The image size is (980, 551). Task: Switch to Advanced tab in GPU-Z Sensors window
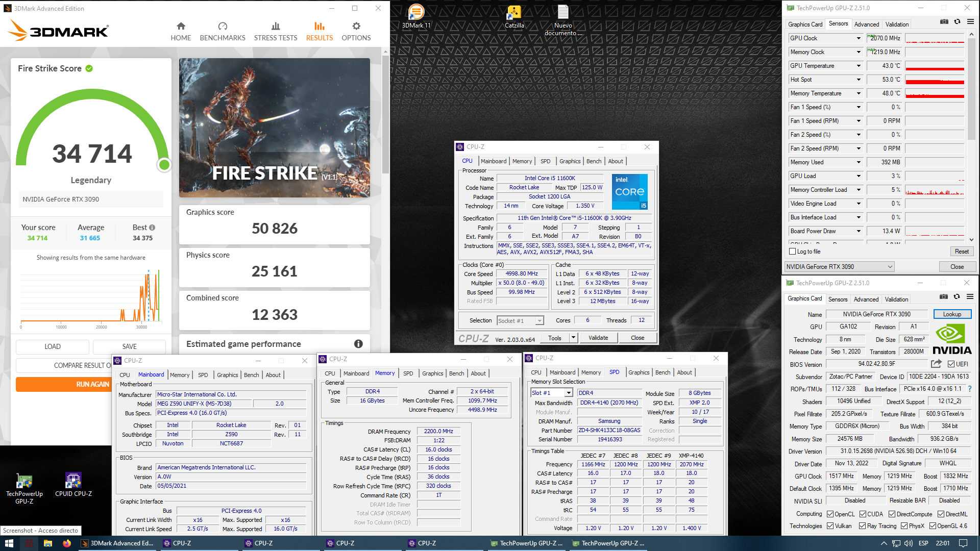pos(867,24)
